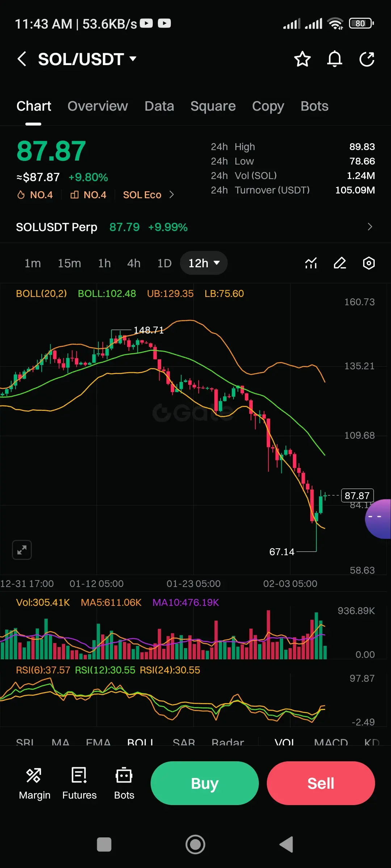Tap the purple floating assistant bubble

(378, 519)
